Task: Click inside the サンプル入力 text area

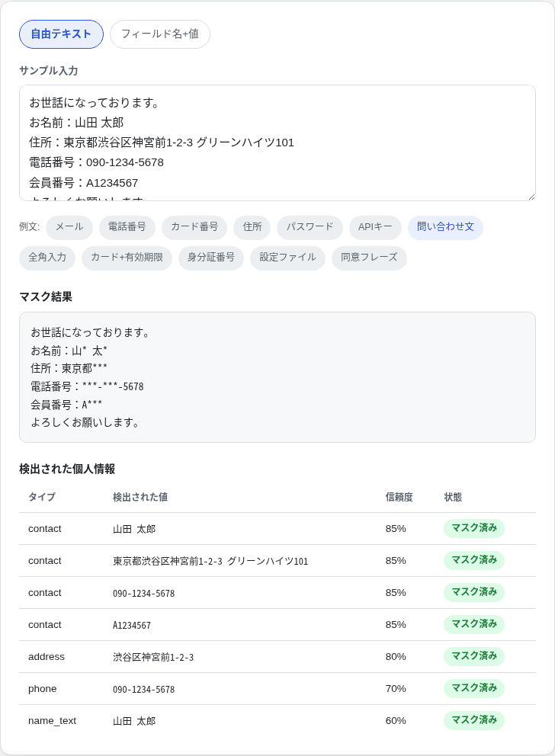Action: [277, 143]
